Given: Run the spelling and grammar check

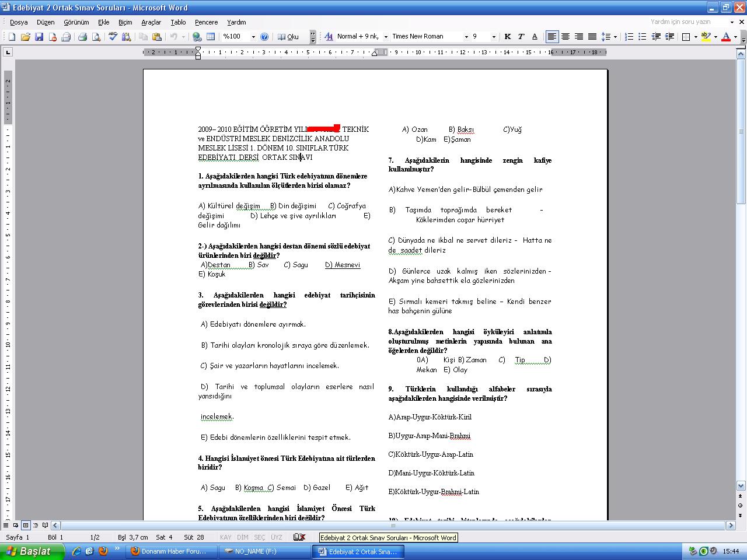Looking at the screenshot, I should click(x=113, y=37).
